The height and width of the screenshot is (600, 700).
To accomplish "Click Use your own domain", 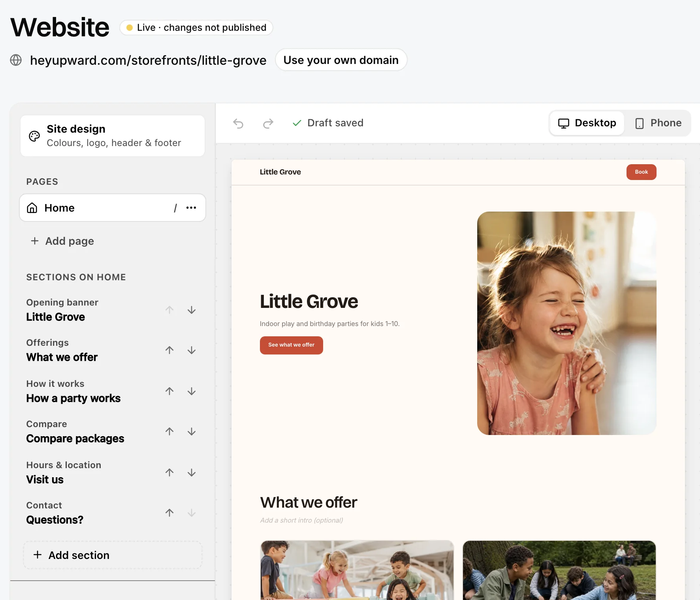I will [341, 60].
